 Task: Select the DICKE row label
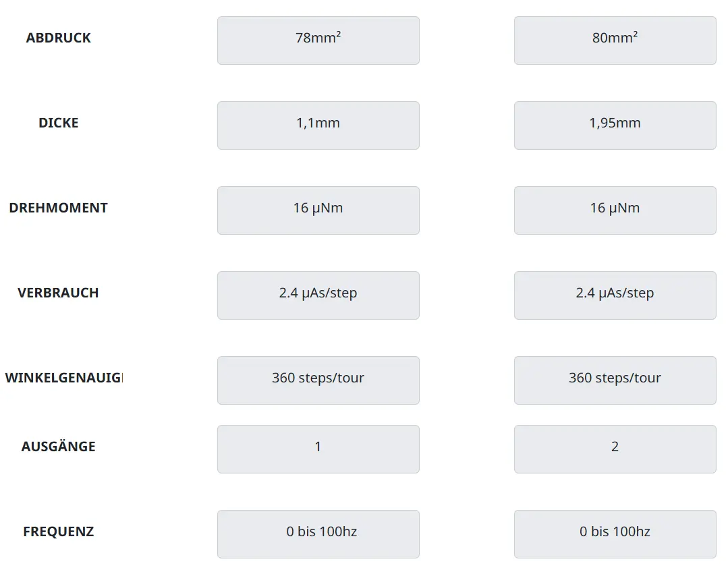pos(59,123)
